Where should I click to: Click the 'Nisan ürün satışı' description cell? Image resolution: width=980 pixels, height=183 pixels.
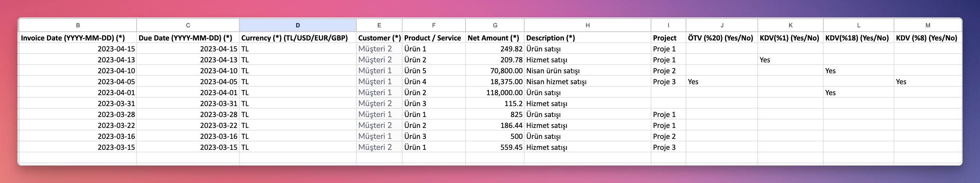coord(587,71)
